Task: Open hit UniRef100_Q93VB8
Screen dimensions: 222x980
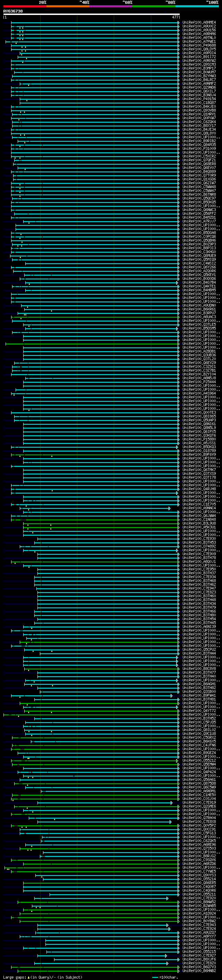Action: (x=199, y=110)
